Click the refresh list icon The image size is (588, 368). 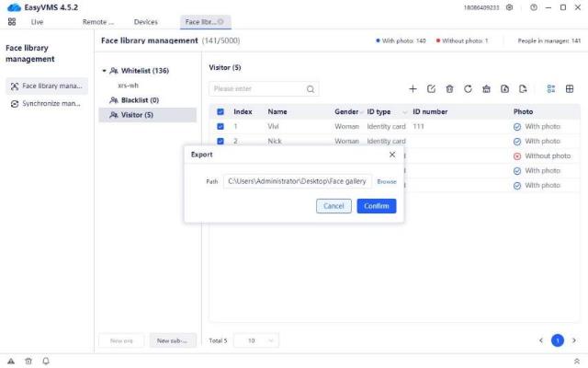(x=468, y=89)
